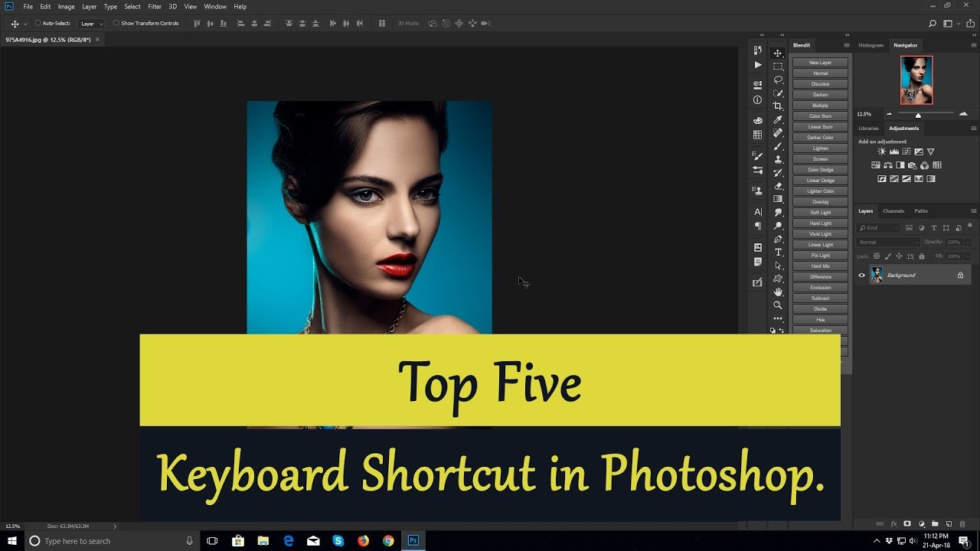Select the Spot Healing Brush tool
Viewport: 980px width, 551px height.
pos(778,132)
